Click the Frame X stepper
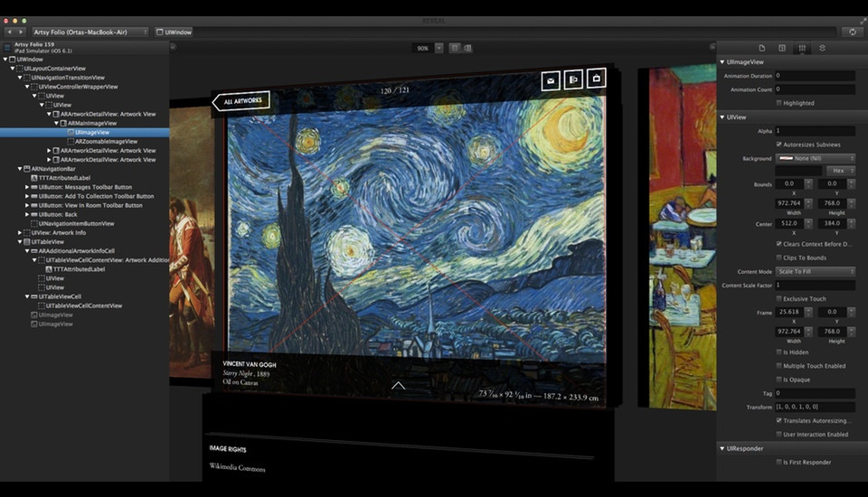The image size is (868, 497). coord(808,312)
